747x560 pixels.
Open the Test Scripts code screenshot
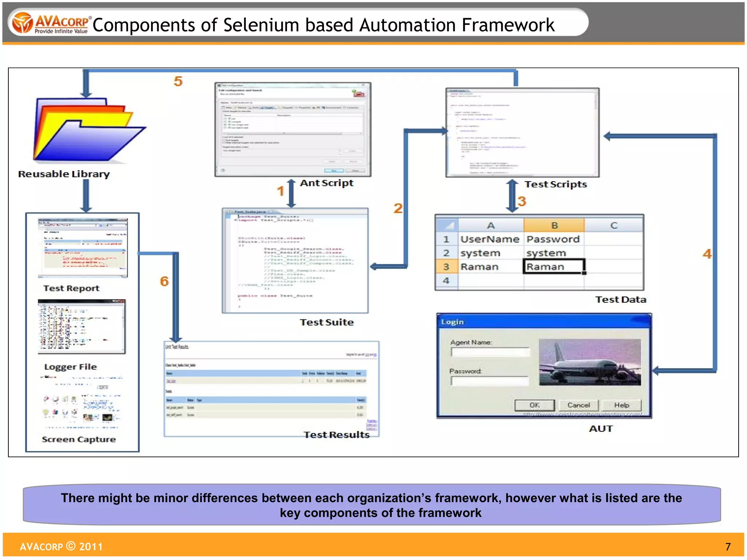click(x=522, y=133)
